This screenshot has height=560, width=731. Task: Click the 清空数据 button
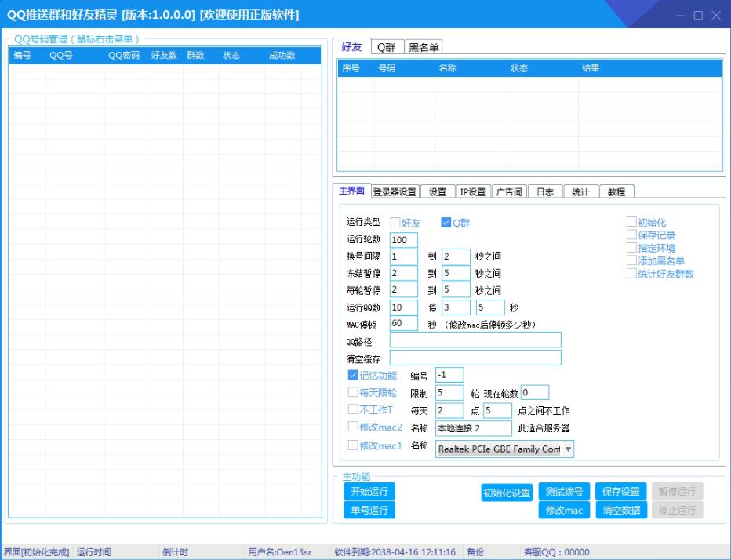tap(621, 510)
